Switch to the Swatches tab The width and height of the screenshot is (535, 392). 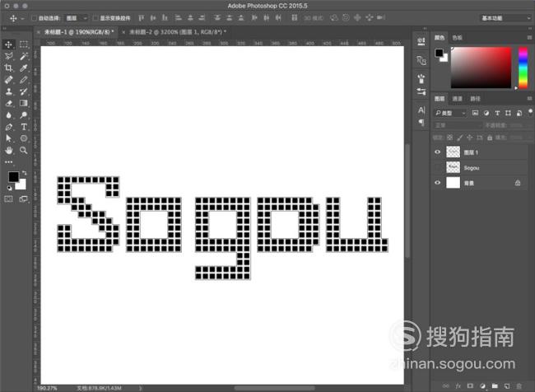(x=457, y=38)
